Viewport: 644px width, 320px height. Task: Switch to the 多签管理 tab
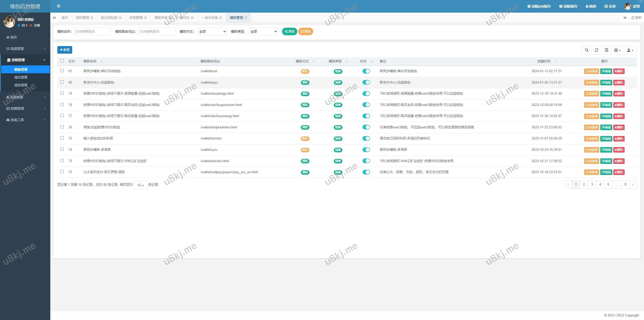(136, 18)
